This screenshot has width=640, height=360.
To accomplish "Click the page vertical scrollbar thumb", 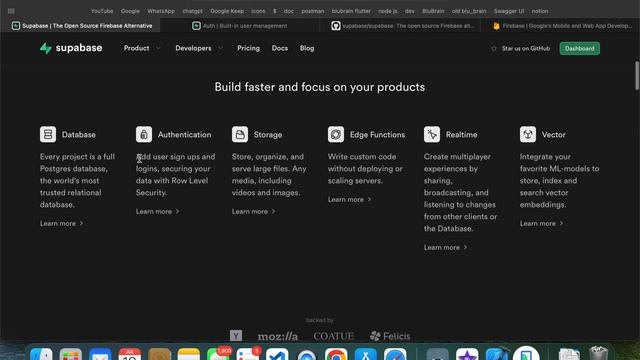I will pyautogui.click(x=637, y=76).
